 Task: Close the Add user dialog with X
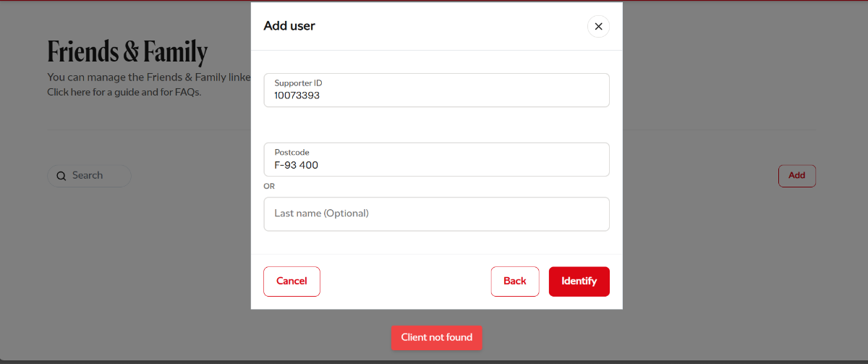coord(598,26)
